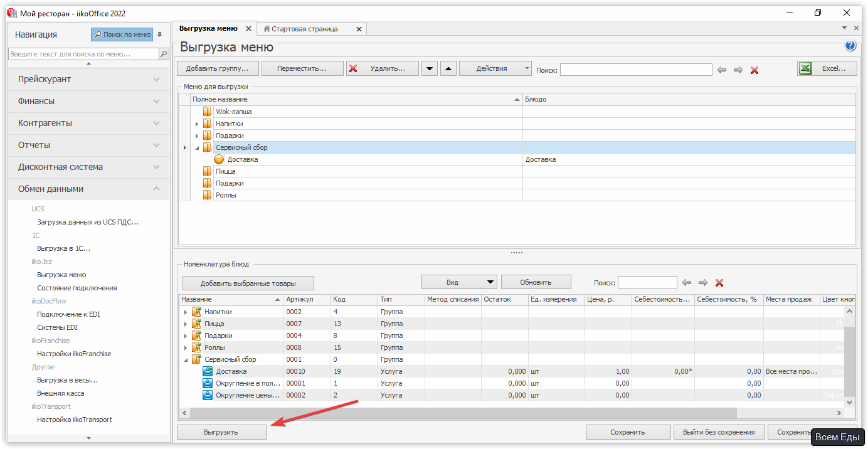Open tab list dropdown arrow at top right

coord(844,28)
